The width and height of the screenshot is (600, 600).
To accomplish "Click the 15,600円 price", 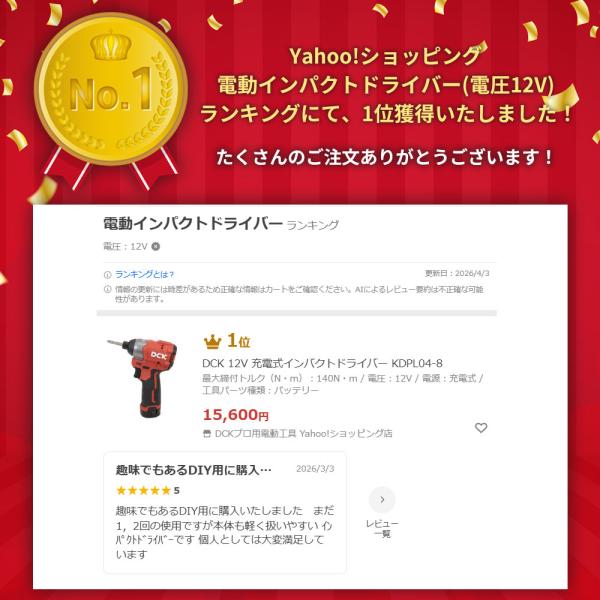I will pyautogui.click(x=235, y=414).
